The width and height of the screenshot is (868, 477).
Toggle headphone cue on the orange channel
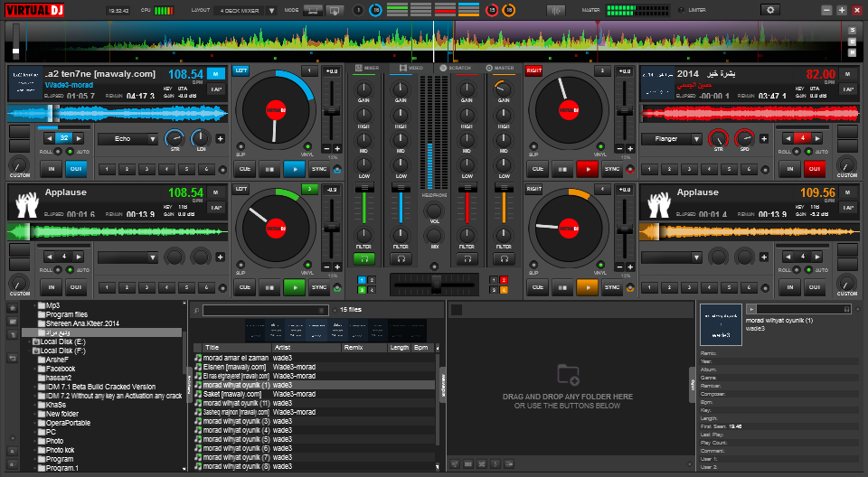click(504, 258)
